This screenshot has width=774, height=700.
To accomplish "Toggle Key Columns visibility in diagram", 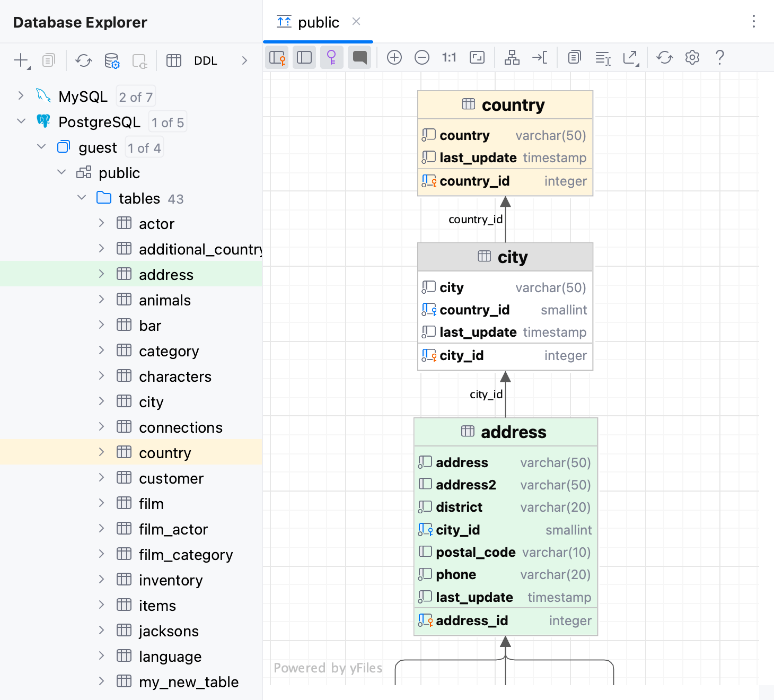I will pyautogui.click(x=277, y=57).
